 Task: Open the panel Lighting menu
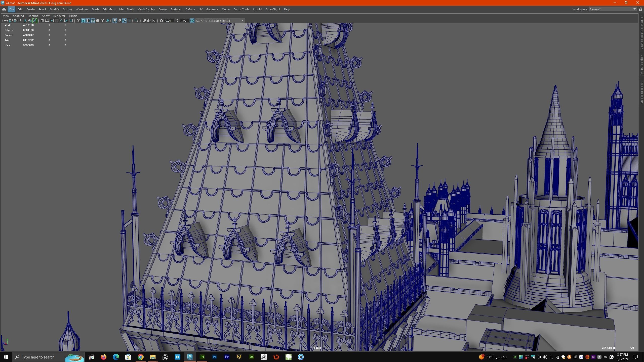pyautogui.click(x=33, y=16)
